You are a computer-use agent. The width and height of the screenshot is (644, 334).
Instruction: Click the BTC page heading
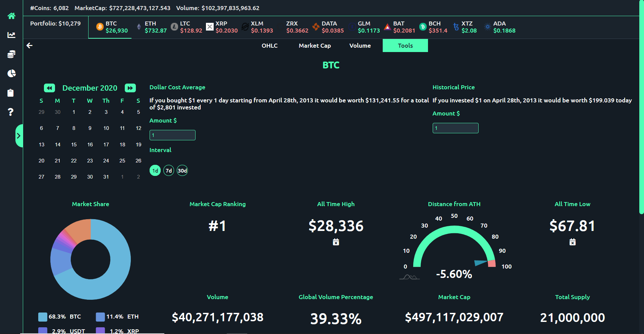(x=331, y=65)
